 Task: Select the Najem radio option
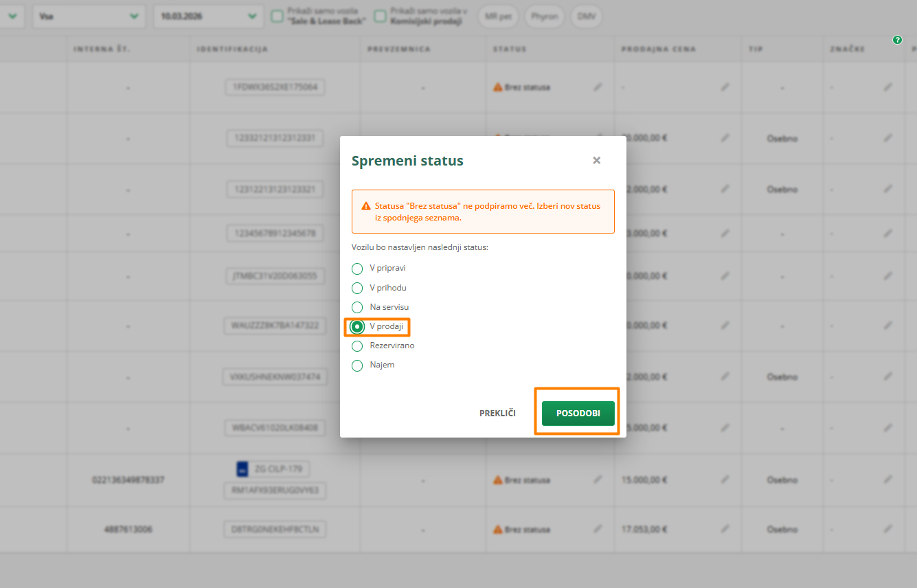(357, 365)
